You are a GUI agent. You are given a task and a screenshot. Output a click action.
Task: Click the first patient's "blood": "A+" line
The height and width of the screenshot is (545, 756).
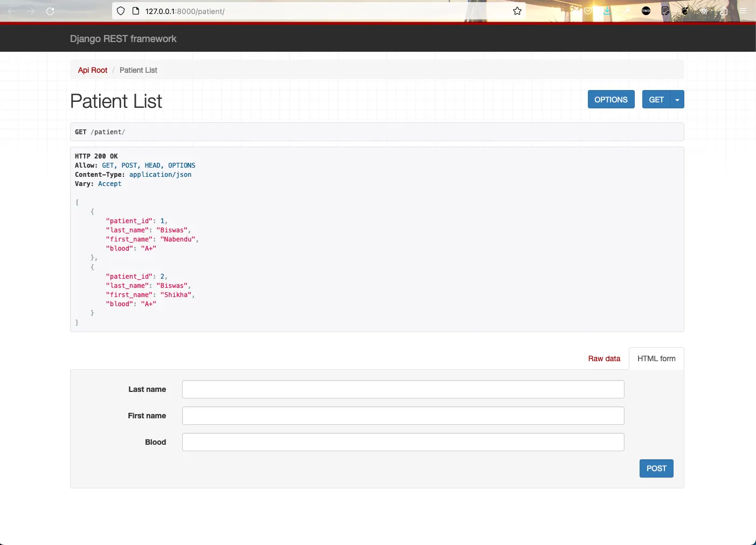click(131, 249)
